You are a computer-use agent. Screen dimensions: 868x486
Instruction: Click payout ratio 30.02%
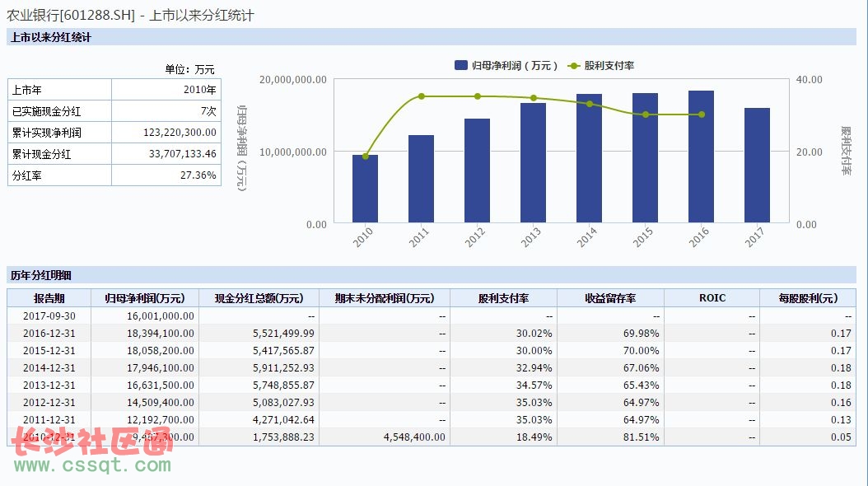(x=534, y=334)
